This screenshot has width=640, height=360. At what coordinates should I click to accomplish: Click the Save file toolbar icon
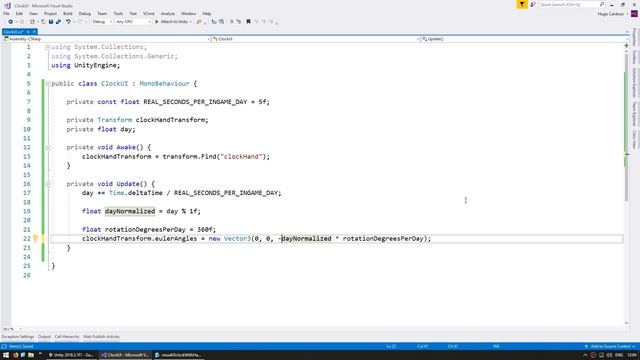pos(51,22)
